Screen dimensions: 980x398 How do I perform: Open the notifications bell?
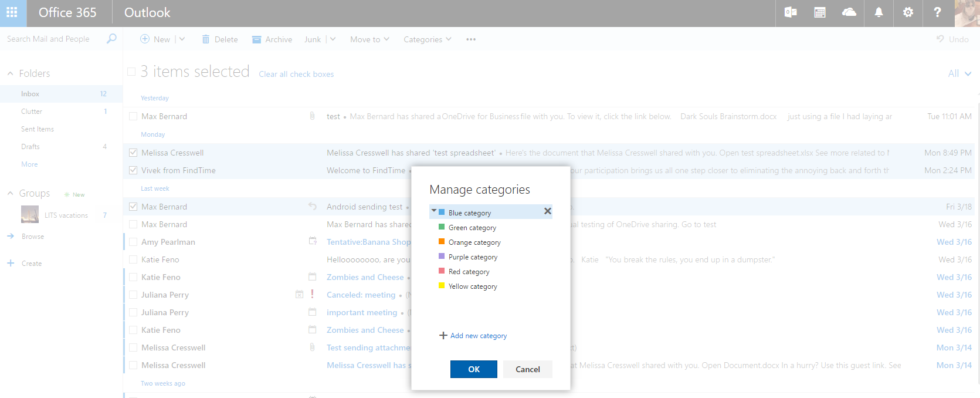(879, 12)
